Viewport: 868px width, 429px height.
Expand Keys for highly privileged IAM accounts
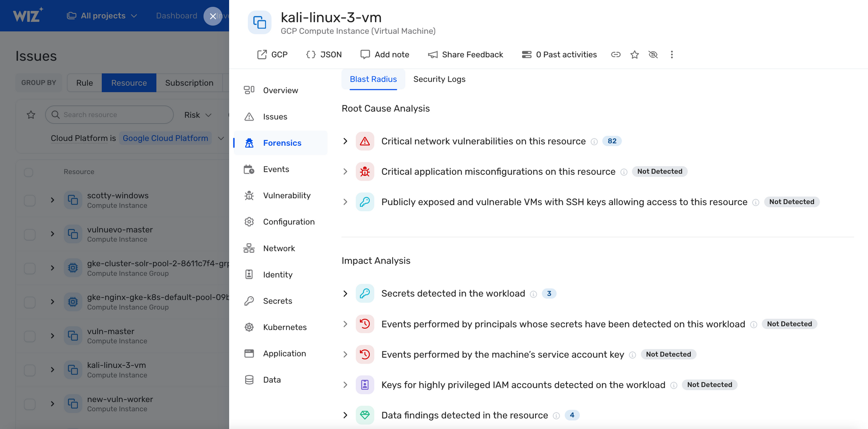345,385
